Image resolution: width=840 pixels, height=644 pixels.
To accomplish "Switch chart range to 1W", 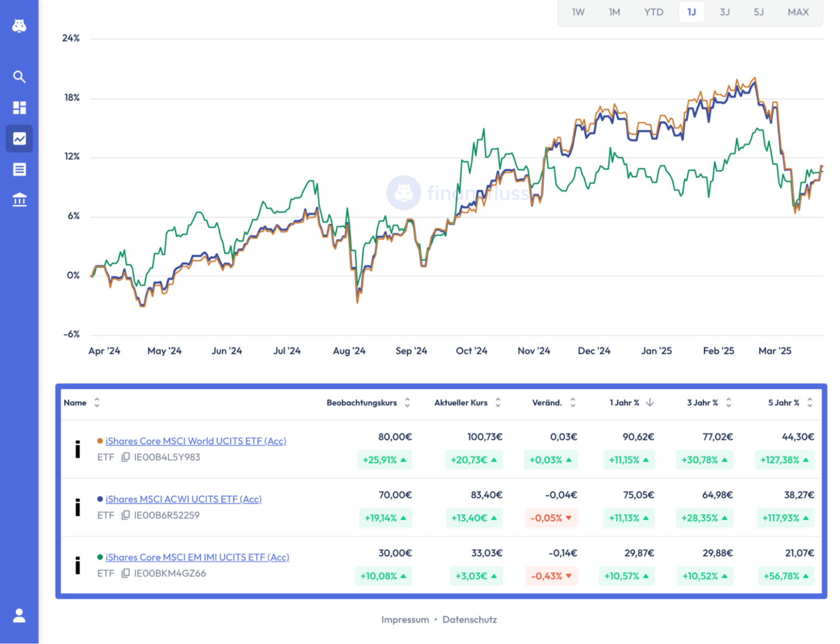I will pyautogui.click(x=578, y=12).
